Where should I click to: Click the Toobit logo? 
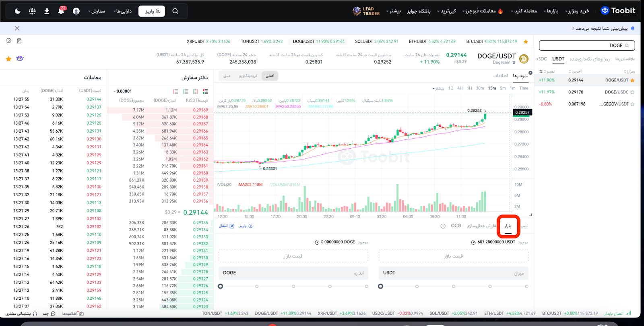click(618, 10)
